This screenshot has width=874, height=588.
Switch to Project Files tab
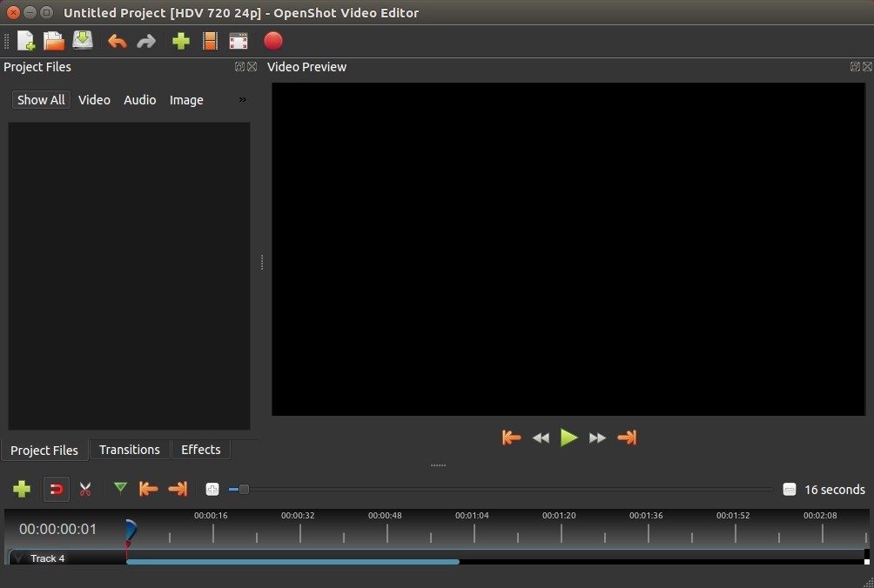pyautogui.click(x=44, y=450)
